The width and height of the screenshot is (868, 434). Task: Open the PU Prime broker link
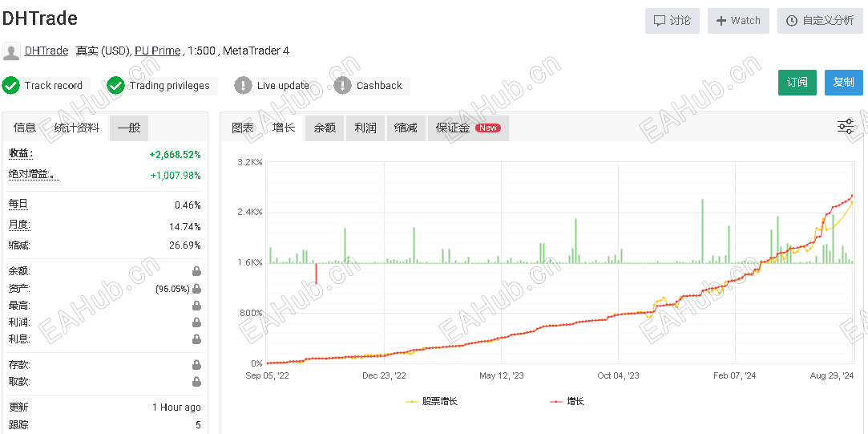(x=158, y=51)
